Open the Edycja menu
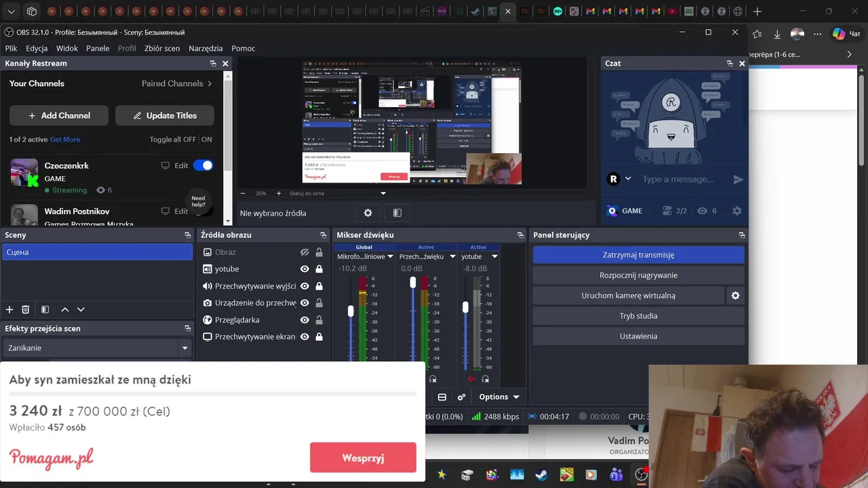This screenshot has height=488, width=868. point(37,48)
